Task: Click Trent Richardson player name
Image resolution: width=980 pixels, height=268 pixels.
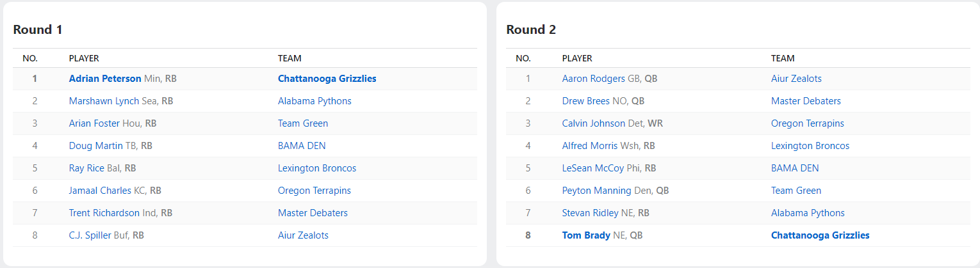Action: 104,213
